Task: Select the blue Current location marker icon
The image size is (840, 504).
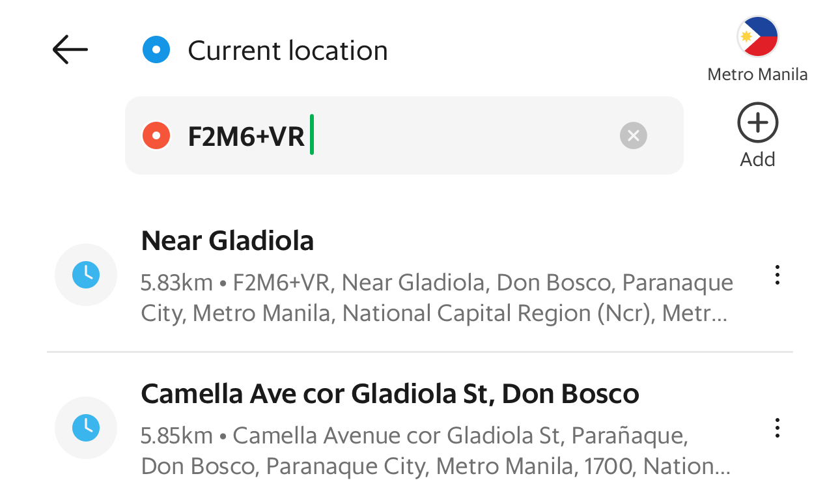Action: coord(156,50)
